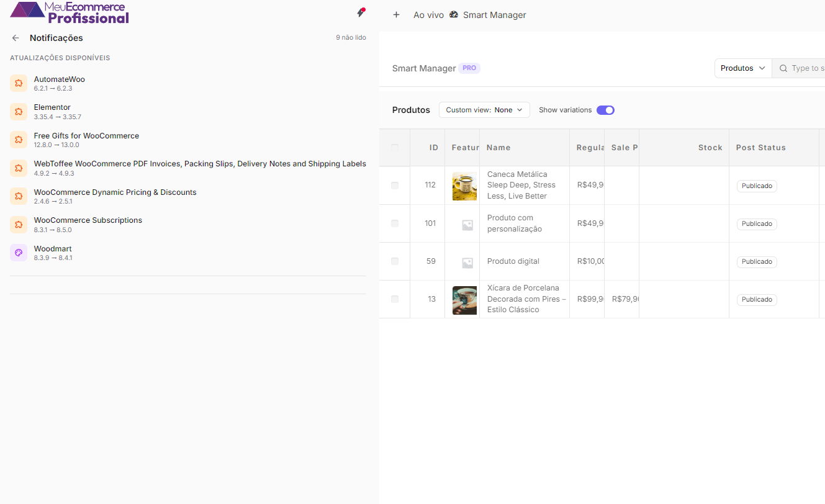
Task: Click the MeuEcommerce Profissional logo
Action: [70, 12]
